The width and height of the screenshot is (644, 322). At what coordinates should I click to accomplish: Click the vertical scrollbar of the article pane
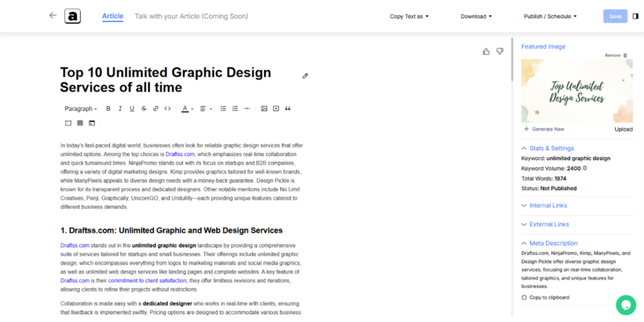coord(512,60)
